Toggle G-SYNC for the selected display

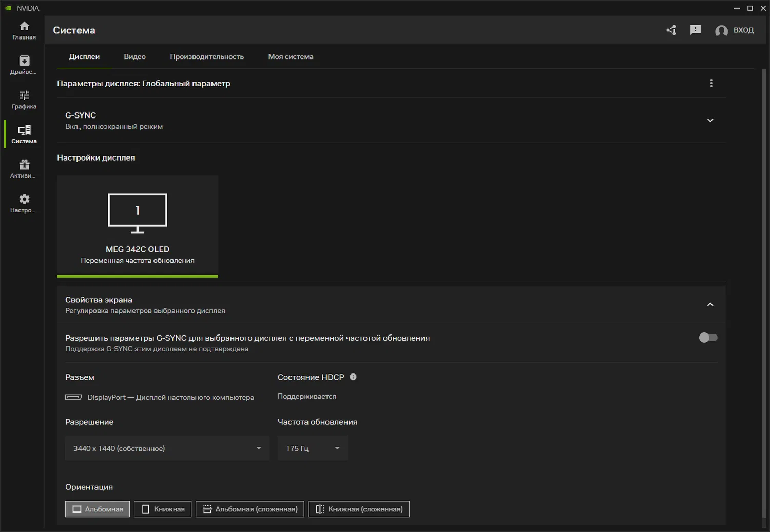(x=708, y=338)
